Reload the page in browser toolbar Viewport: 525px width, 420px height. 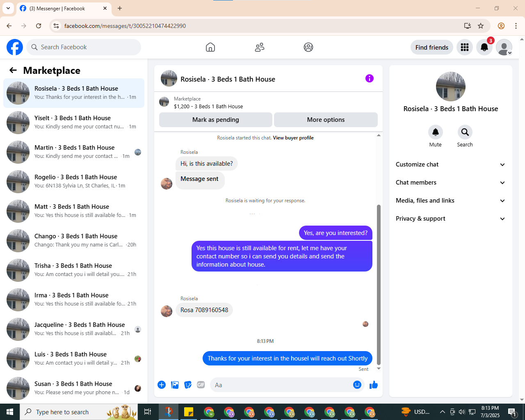(39, 26)
